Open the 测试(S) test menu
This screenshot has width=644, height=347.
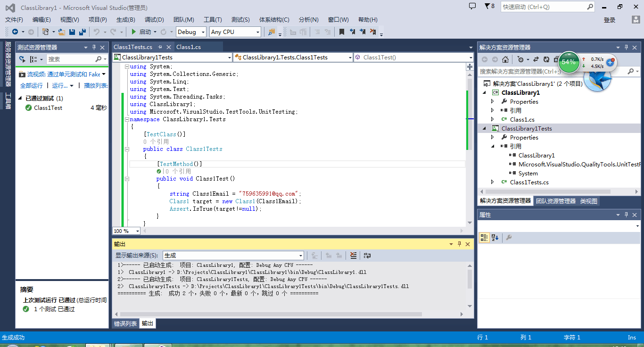click(240, 19)
